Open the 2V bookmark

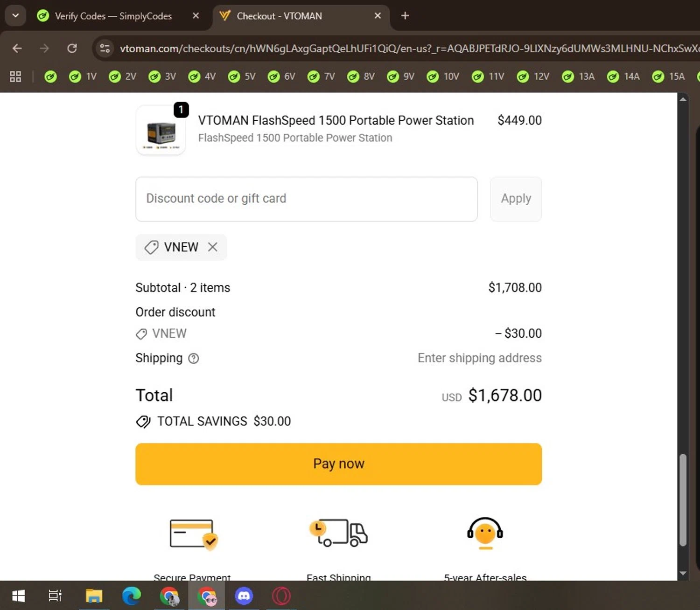(122, 76)
